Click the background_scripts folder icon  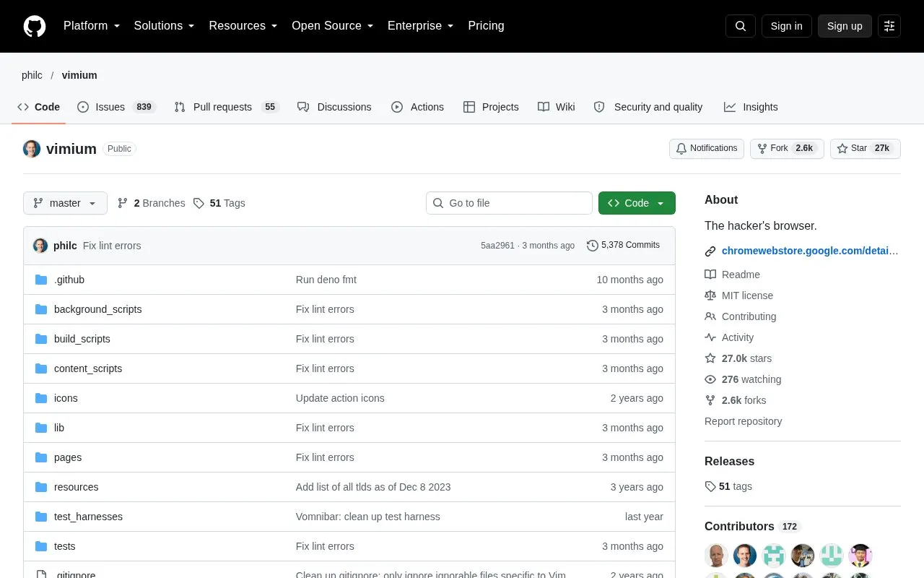41,309
